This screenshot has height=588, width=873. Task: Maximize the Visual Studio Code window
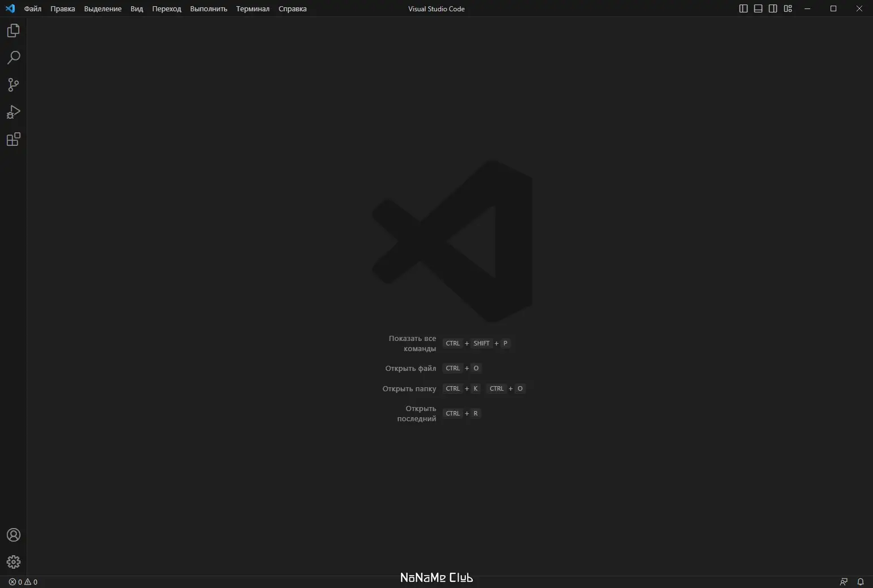click(x=833, y=8)
